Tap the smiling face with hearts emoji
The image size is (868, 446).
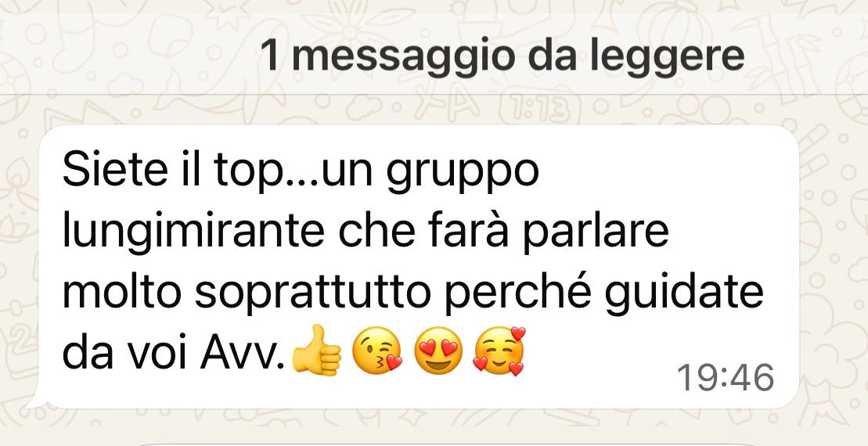point(499,351)
